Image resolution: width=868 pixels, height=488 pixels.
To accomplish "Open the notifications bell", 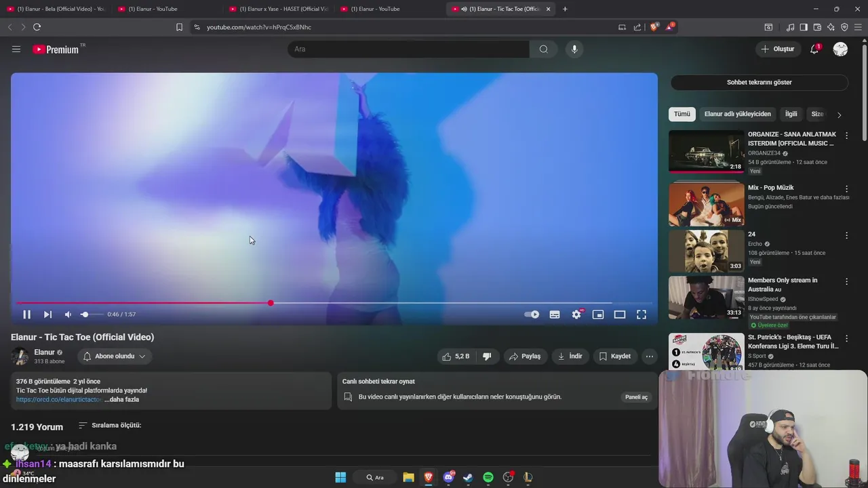I will pos(814,49).
